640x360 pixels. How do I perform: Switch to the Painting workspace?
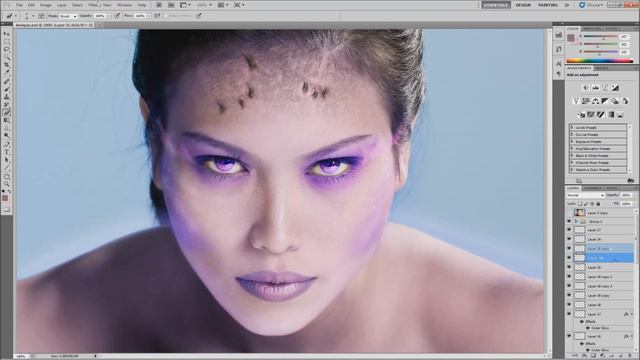coord(548,5)
